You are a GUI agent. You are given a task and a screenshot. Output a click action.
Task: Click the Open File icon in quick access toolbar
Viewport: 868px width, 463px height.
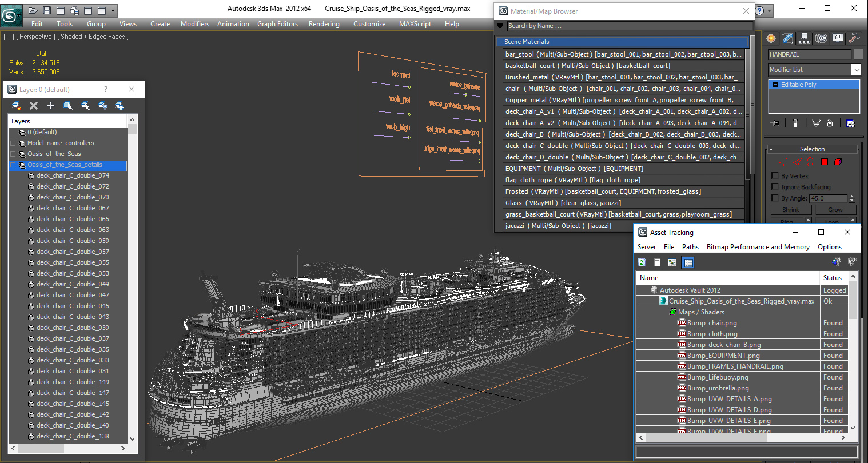coord(33,10)
